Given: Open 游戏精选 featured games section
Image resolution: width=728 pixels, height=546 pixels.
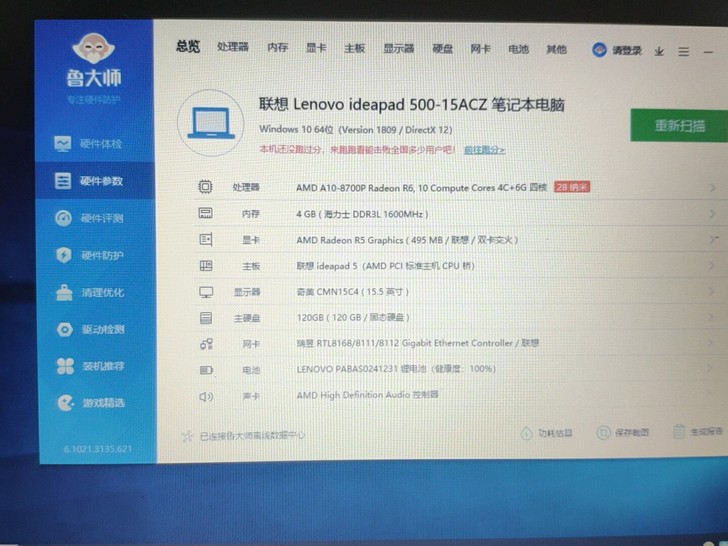Looking at the screenshot, I should [91, 403].
